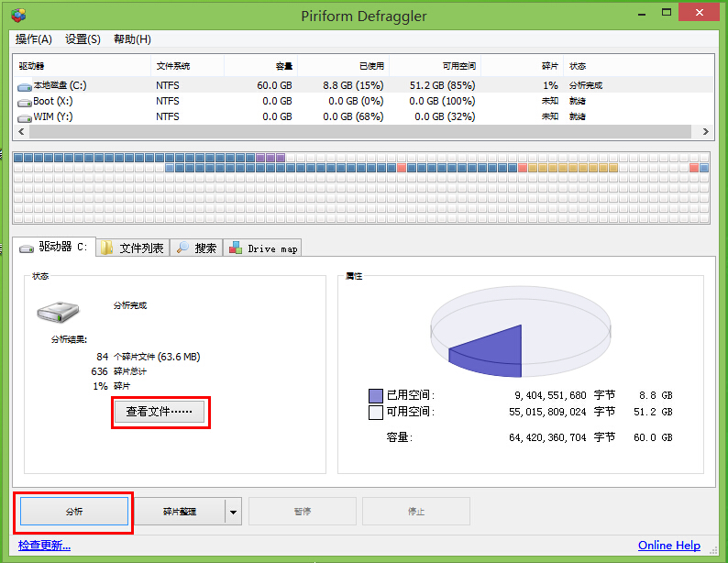The image size is (728, 563).
Task: Click the magnifier icon on 搜索 tab
Action: 182,248
